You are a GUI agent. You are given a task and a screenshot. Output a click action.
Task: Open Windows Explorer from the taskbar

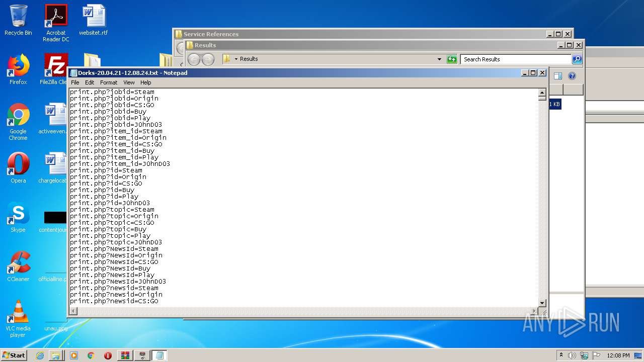[x=56, y=355]
